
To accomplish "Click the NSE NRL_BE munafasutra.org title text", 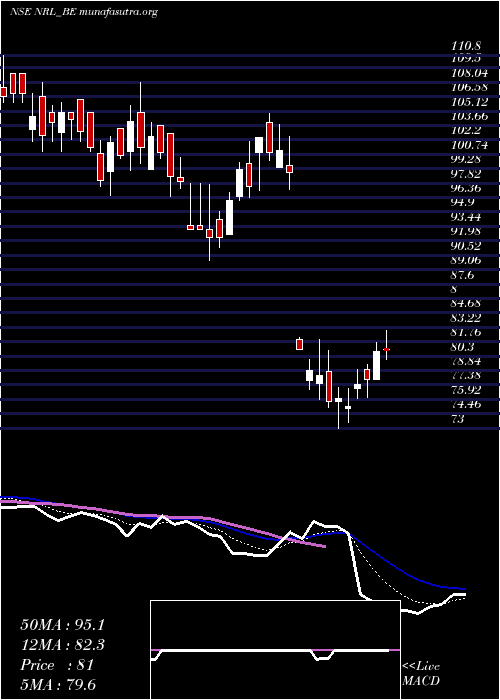I will click(83, 12).
